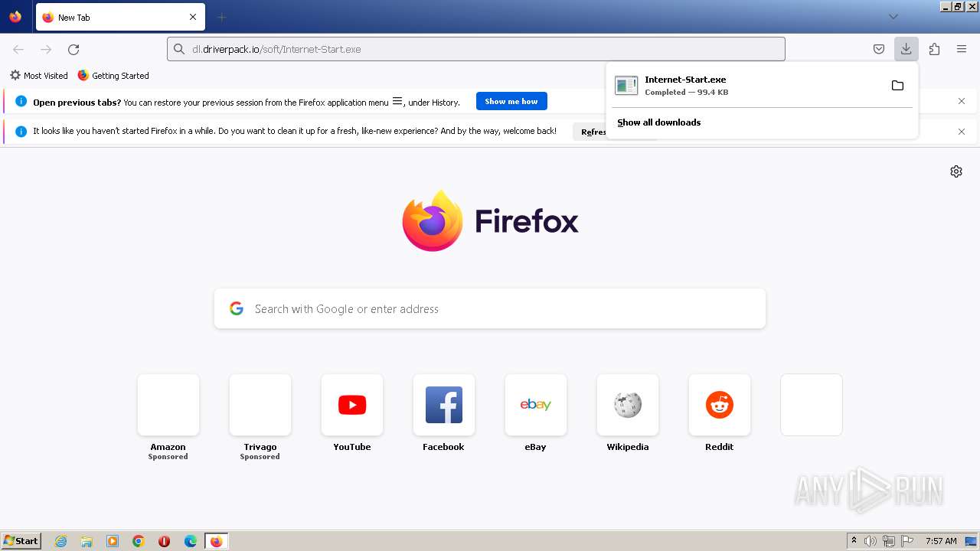Click the Firefox View icon in tab strip
The height and width of the screenshot is (551, 980).
point(15,17)
